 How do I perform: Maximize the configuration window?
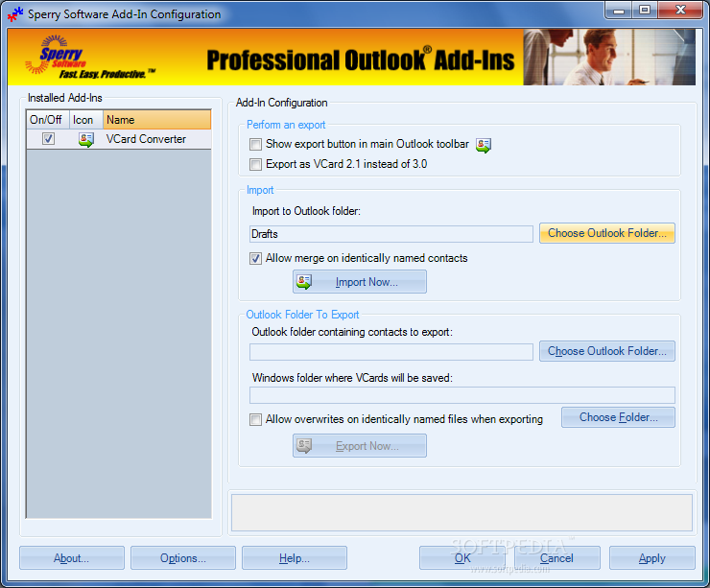click(x=645, y=10)
